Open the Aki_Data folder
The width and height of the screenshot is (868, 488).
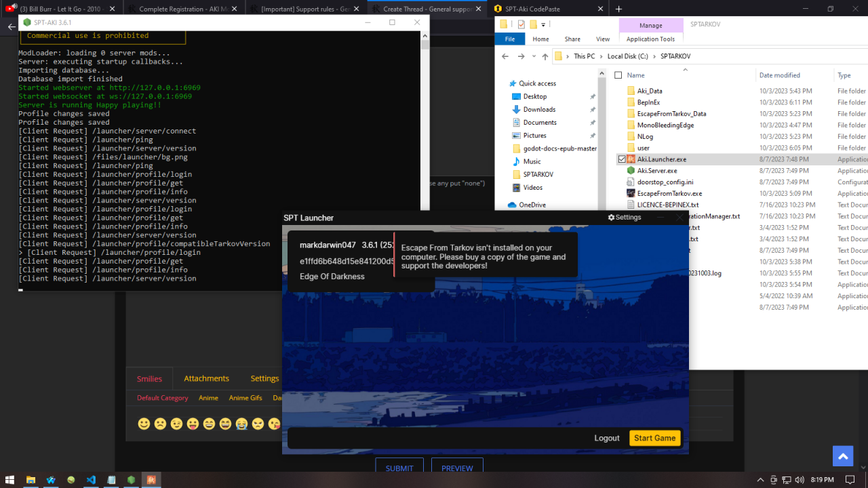coord(650,91)
